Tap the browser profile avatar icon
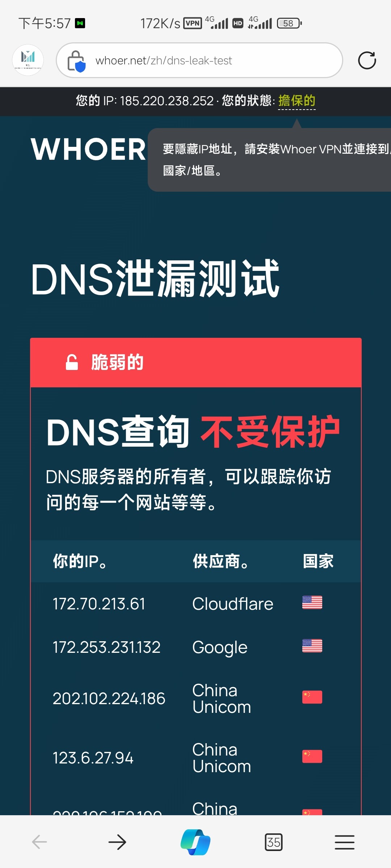This screenshot has height=868, width=391. [x=28, y=60]
